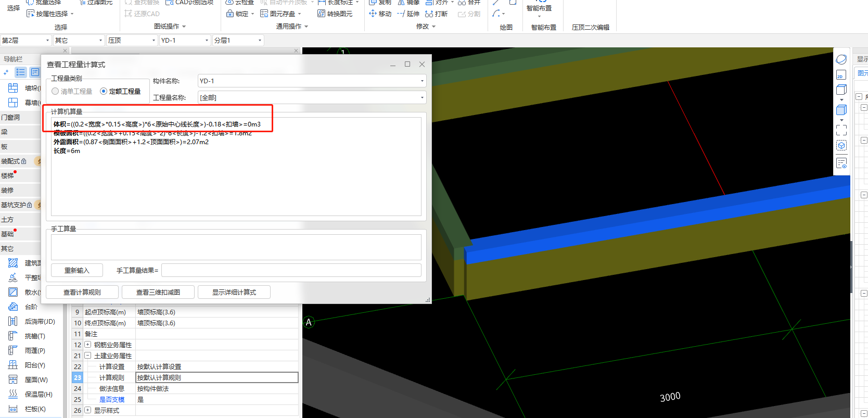Viewport: 868px width, 418px height.
Task: Click the 手工算量结果 input field
Action: [x=291, y=270]
